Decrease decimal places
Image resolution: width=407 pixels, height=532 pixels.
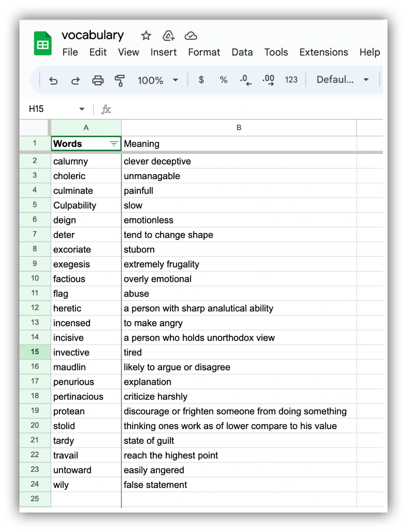tap(246, 80)
